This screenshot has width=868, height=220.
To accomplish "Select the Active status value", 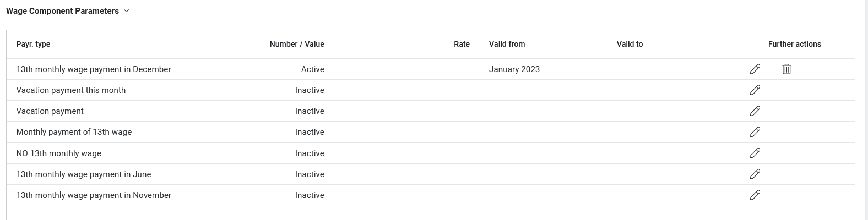I will click(x=312, y=69).
